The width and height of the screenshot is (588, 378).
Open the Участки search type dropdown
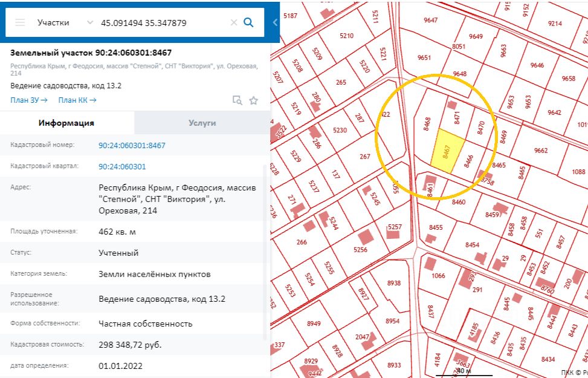click(x=65, y=22)
